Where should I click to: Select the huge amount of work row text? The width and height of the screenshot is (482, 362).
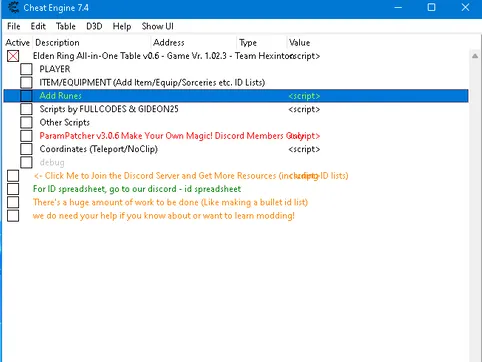click(x=170, y=202)
